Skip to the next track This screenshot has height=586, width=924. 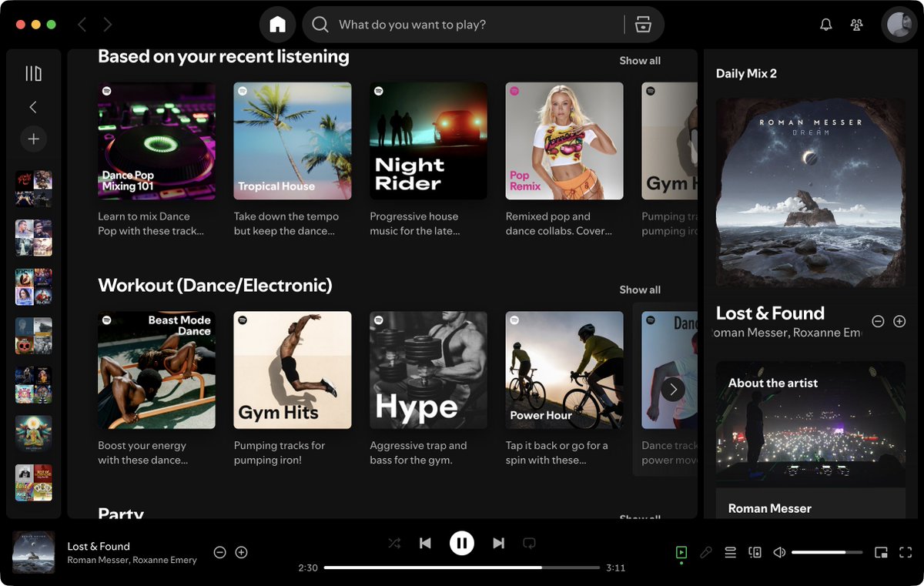click(498, 543)
